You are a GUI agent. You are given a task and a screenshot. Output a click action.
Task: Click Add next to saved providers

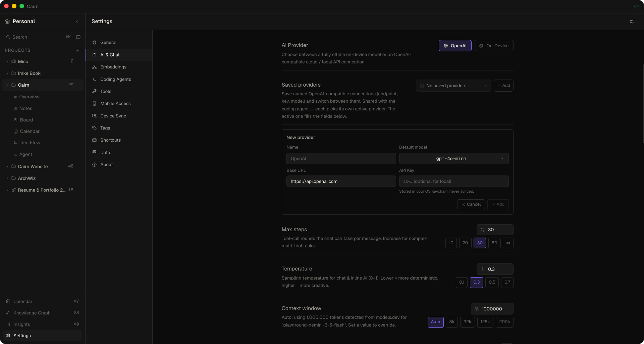coord(503,86)
